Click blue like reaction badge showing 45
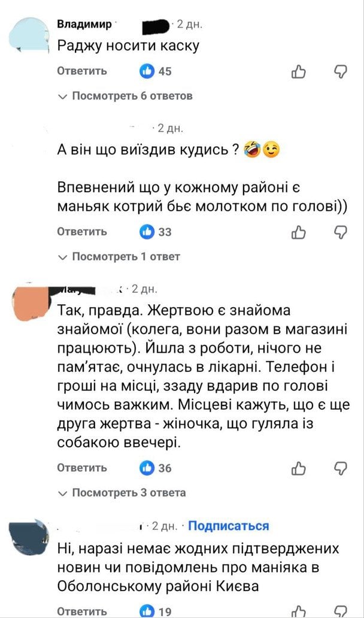The image size is (364, 618). (147, 72)
